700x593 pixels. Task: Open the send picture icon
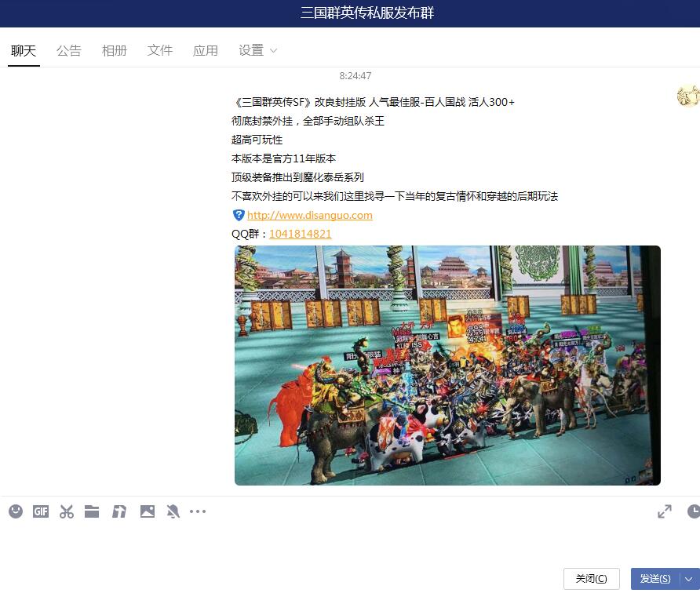pyautogui.click(x=148, y=511)
